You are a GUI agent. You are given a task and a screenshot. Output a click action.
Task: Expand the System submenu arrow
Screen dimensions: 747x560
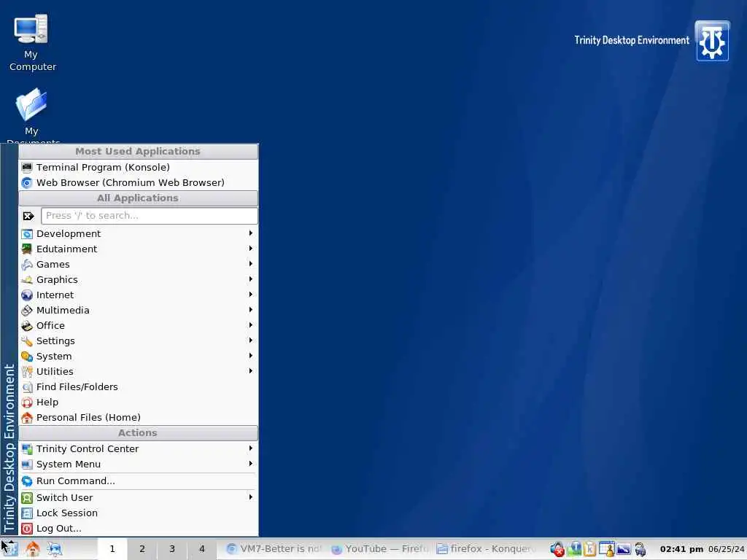point(251,355)
